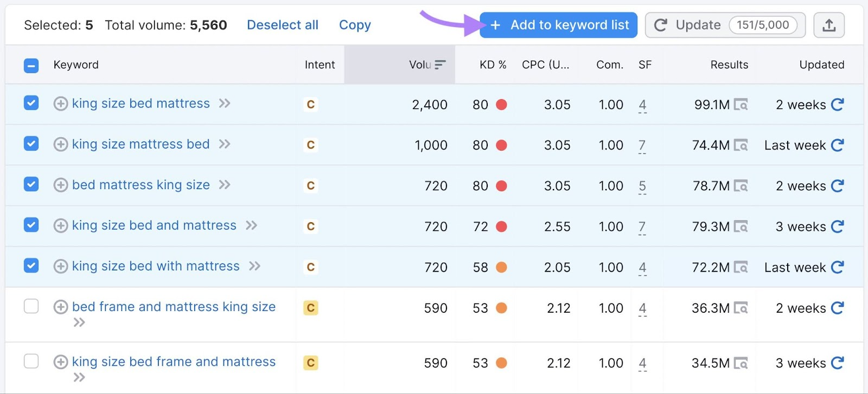Expand related keywords for 'king size bed and mattress'
Viewport: 868px width, 394px height.
[251, 225]
